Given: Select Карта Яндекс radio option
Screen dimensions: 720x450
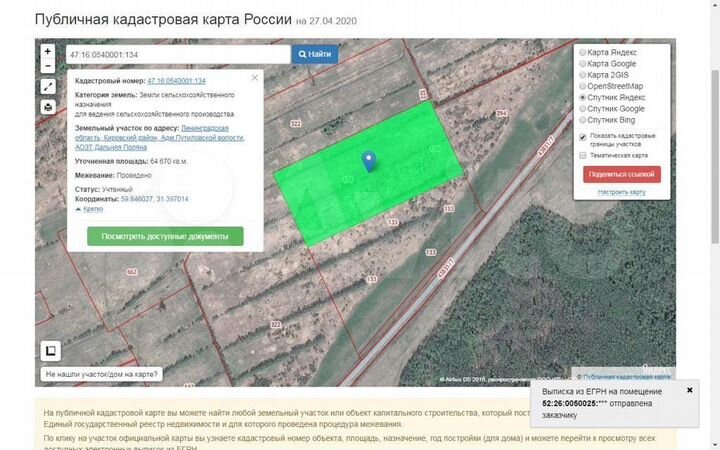Looking at the screenshot, I should (582, 52).
